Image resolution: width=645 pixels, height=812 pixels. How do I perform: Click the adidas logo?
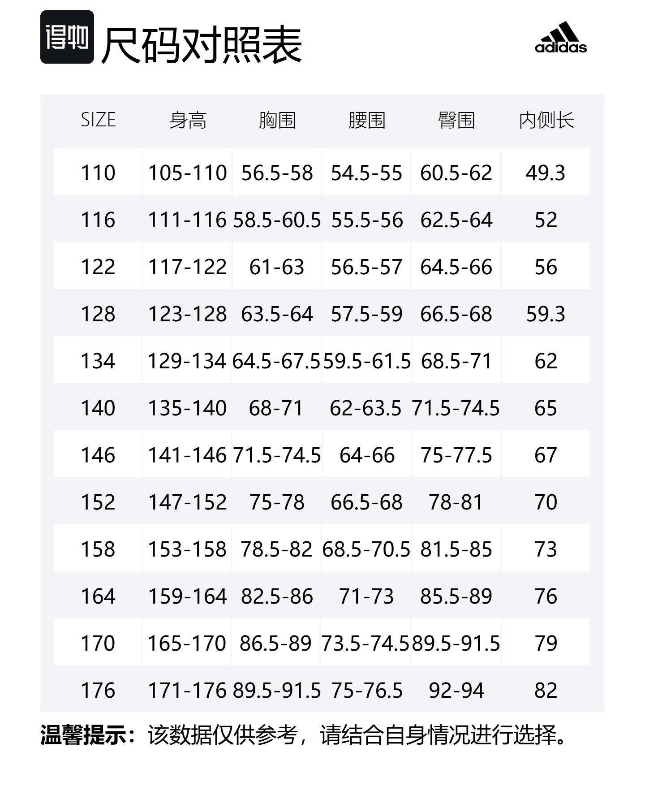click(x=561, y=37)
